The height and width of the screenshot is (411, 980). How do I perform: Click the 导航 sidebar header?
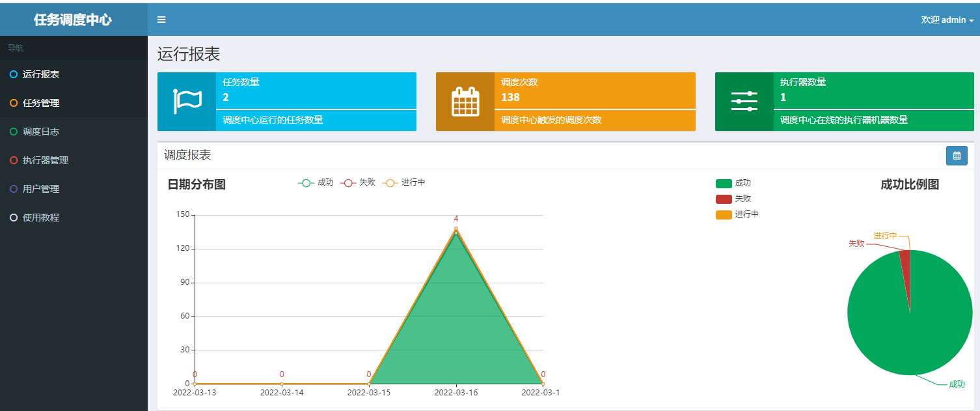point(16,48)
